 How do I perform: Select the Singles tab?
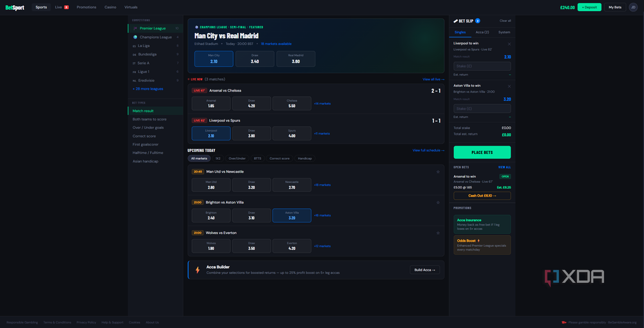(460, 32)
